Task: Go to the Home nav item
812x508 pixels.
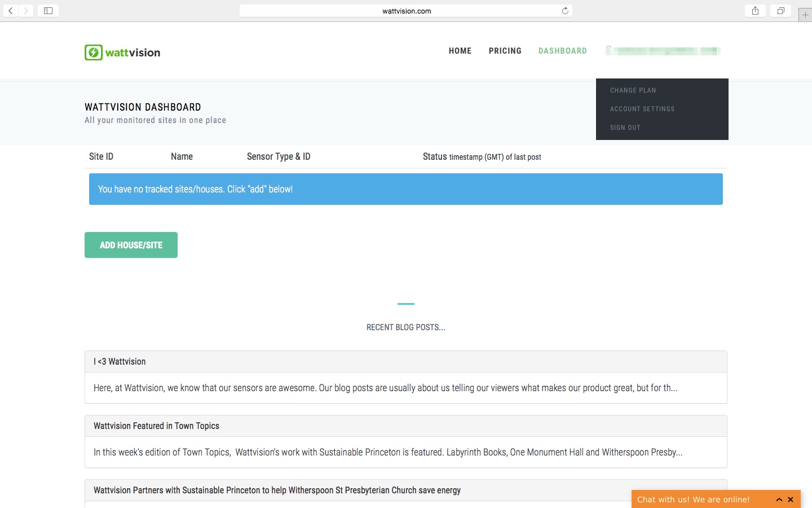Action: 460,51
